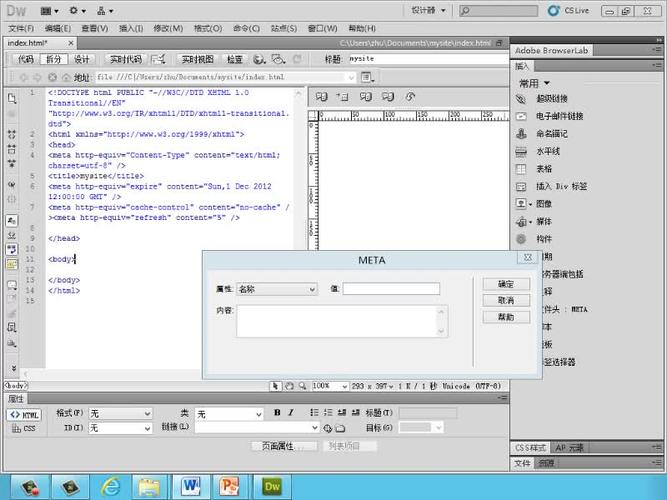The height and width of the screenshot is (500, 667).
Task: Open the 格式 (Format) dropdown in properties
Action: pos(119,414)
